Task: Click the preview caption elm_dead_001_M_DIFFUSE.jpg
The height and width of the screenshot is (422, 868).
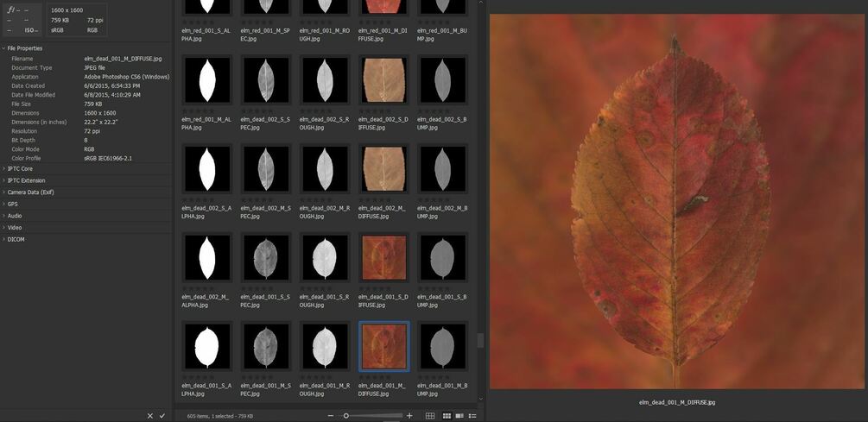Action: tap(677, 403)
